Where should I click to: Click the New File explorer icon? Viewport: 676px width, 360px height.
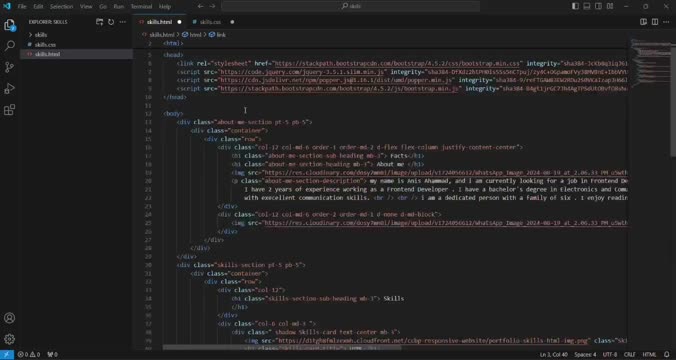pos(100,22)
